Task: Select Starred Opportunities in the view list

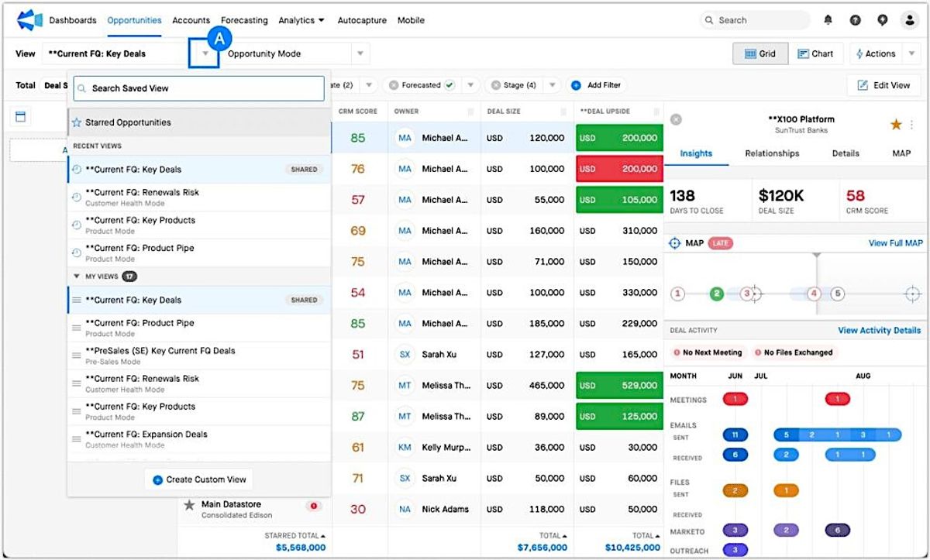Action: (x=199, y=122)
